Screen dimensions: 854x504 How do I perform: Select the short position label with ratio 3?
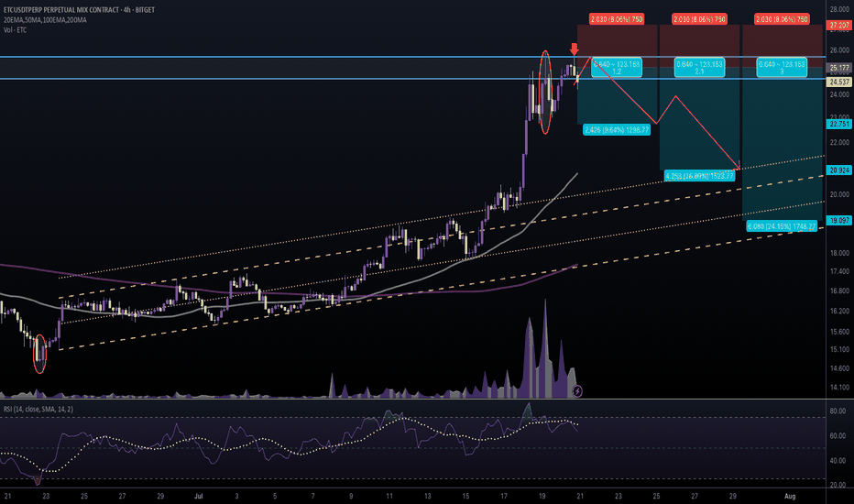[x=782, y=68]
